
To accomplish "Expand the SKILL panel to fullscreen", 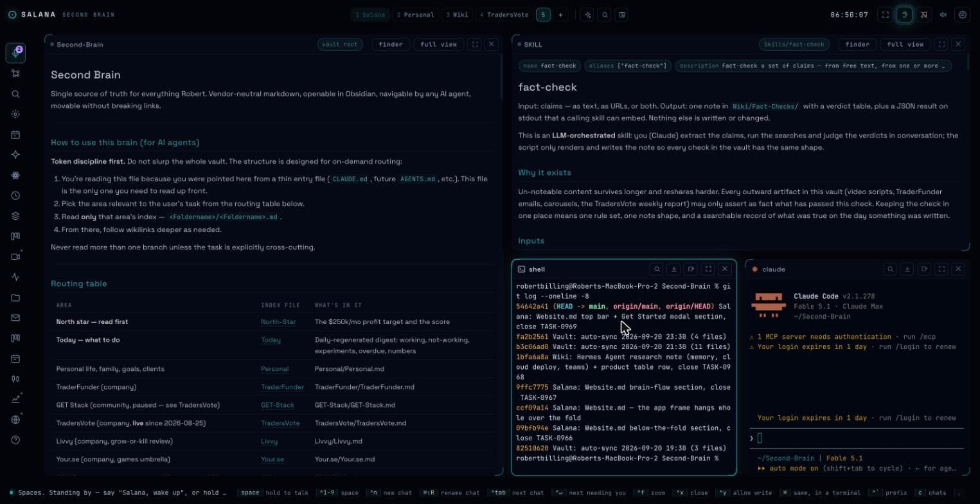I will point(941,44).
